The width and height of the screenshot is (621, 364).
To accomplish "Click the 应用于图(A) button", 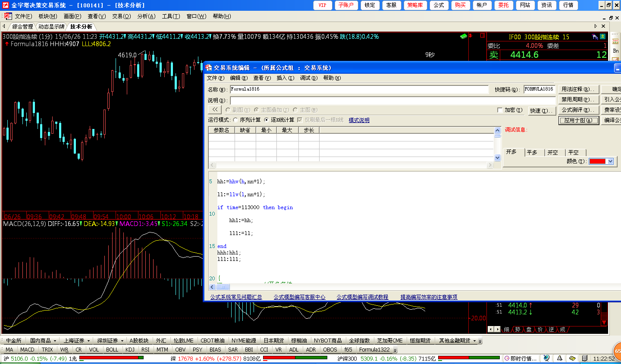I will pos(578,120).
